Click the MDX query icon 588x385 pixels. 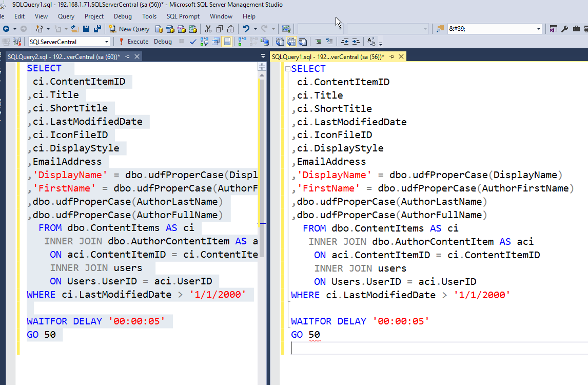170,29
